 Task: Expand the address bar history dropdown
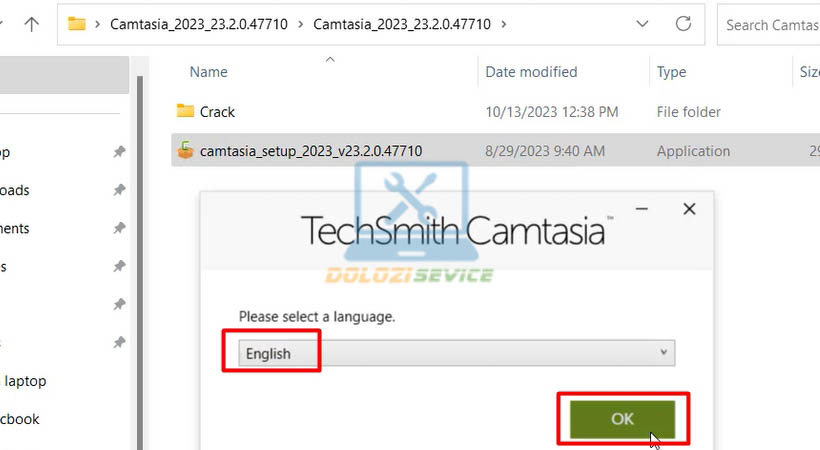tap(642, 24)
